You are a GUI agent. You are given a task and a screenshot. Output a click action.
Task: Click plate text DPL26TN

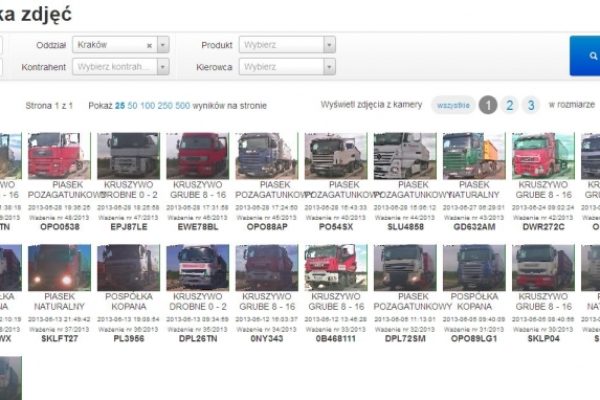point(198,339)
